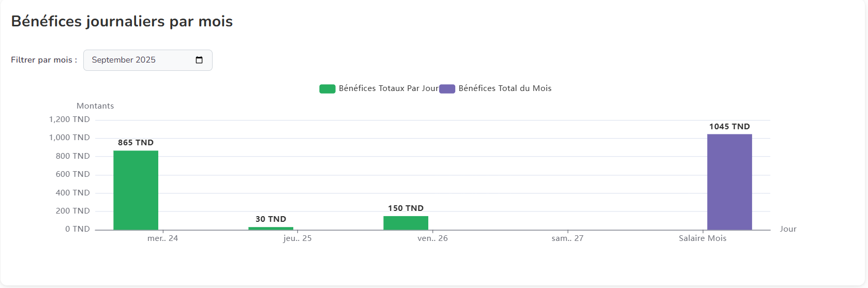
Task: Click the 150 TND data label
Action: pos(406,208)
